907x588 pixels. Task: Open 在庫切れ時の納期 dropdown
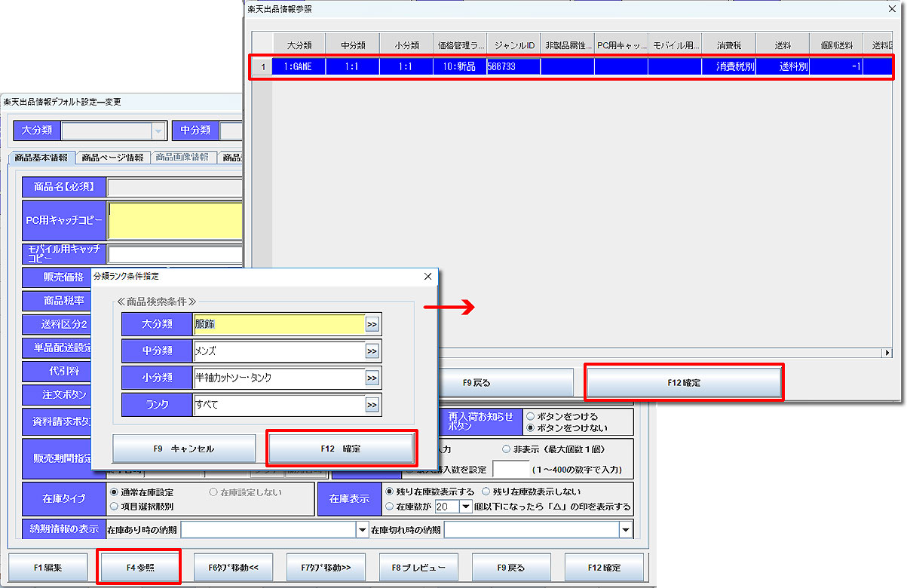[625, 530]
